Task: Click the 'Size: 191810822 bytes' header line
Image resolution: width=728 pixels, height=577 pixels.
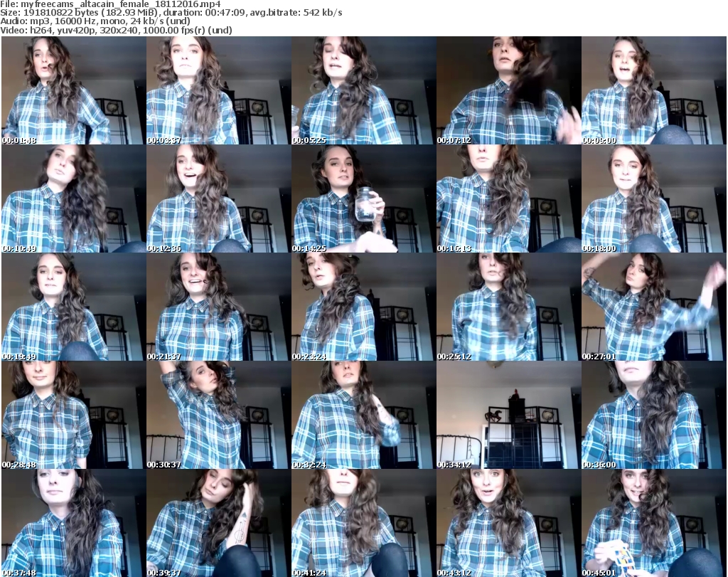Action: (x=171, y=13)
